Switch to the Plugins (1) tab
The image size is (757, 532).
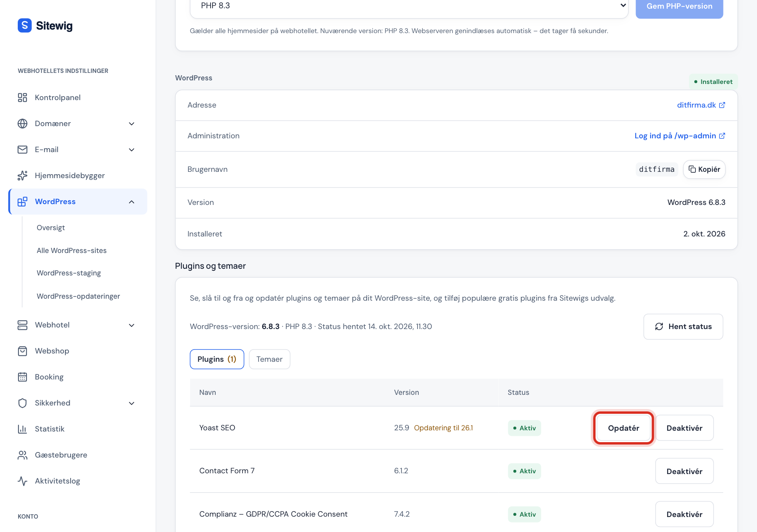coord(217,359)
